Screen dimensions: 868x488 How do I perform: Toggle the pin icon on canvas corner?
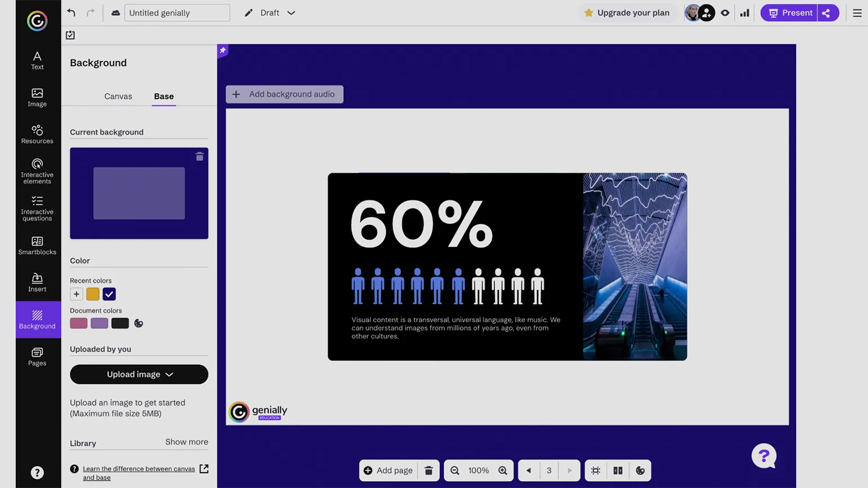coord(223,51)
